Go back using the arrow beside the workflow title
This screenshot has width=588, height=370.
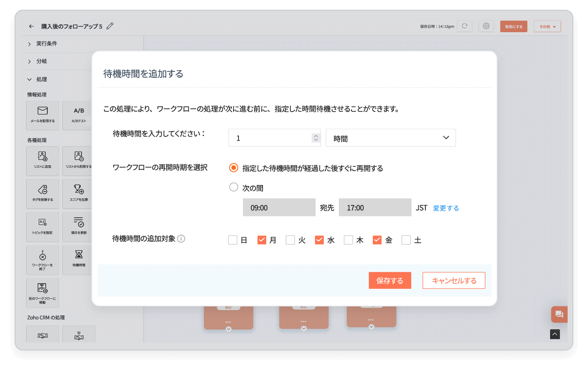(x=31, y=26)
